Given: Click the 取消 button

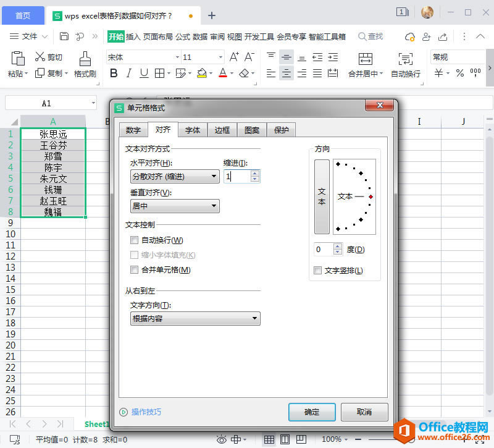Looking at the screenshot, I should pos(364,412).
